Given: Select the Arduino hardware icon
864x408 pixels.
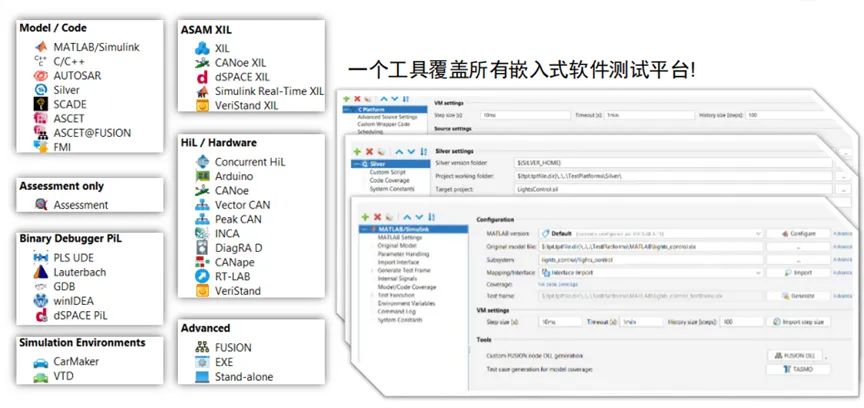Looking at the screenshot, I should coord(203,176).
